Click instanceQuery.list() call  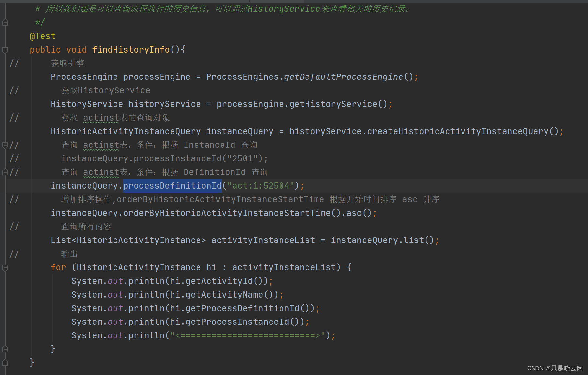[x=382, y=240]
